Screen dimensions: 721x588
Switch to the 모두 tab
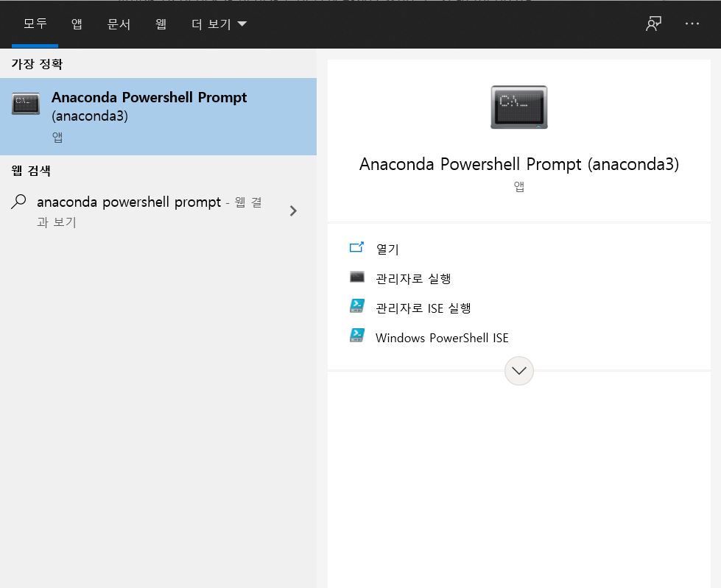(x=35, y=24)
